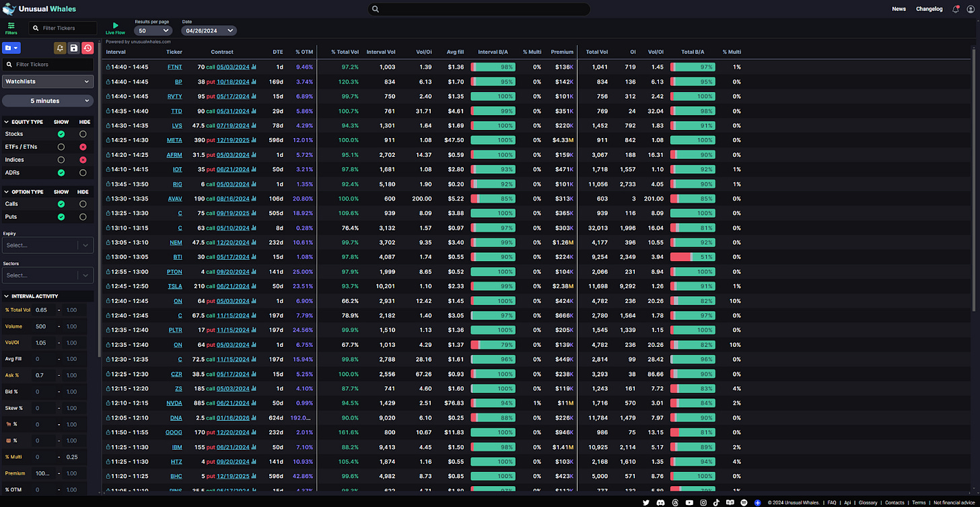980x507 pixels.
Task: Focus the top center search box
Action: tap(479, 9)
